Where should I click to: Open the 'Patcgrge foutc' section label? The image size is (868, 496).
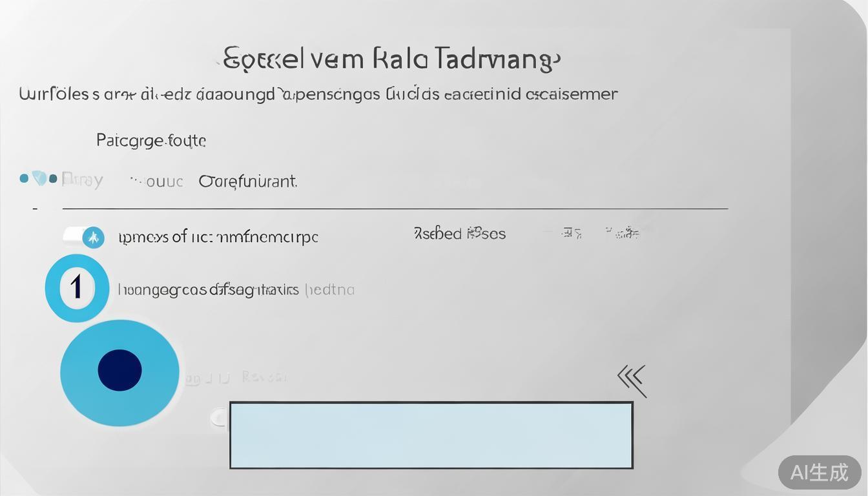click(x=151, y=140)
